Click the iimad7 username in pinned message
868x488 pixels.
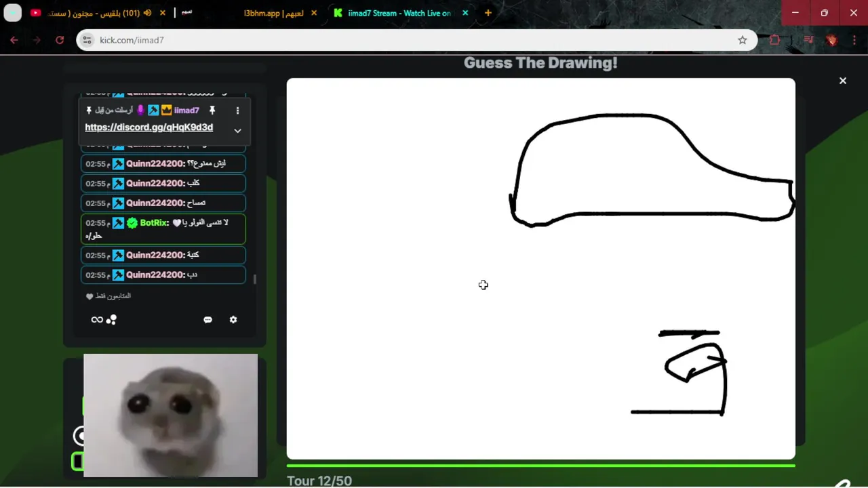[x=186, y=110]
